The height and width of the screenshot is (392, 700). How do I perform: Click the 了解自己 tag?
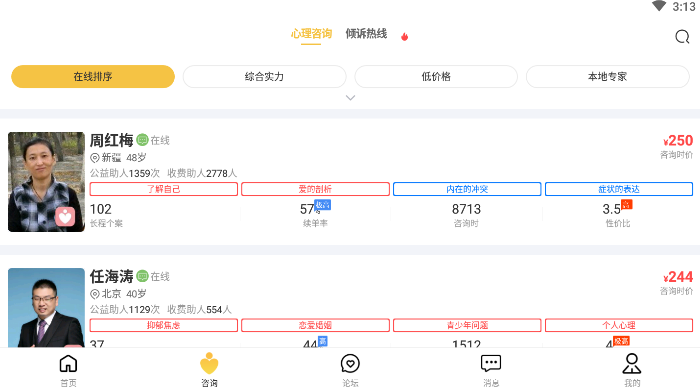163,189
